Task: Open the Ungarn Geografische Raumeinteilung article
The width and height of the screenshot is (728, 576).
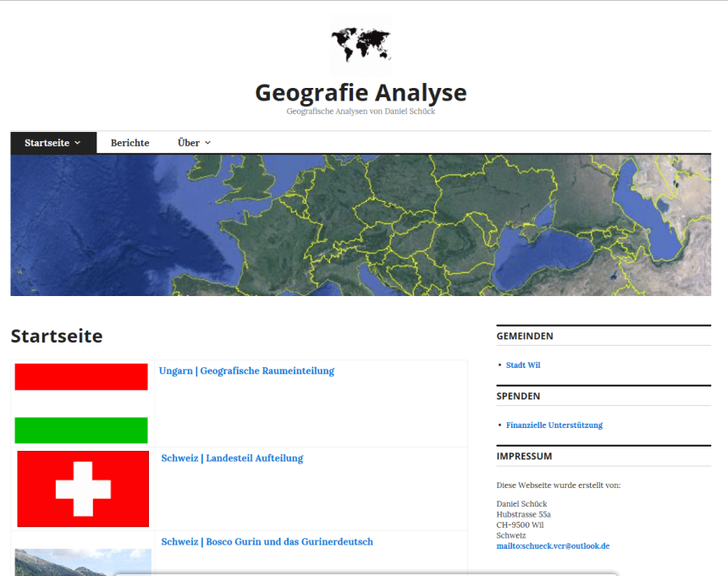Action: 247,370
